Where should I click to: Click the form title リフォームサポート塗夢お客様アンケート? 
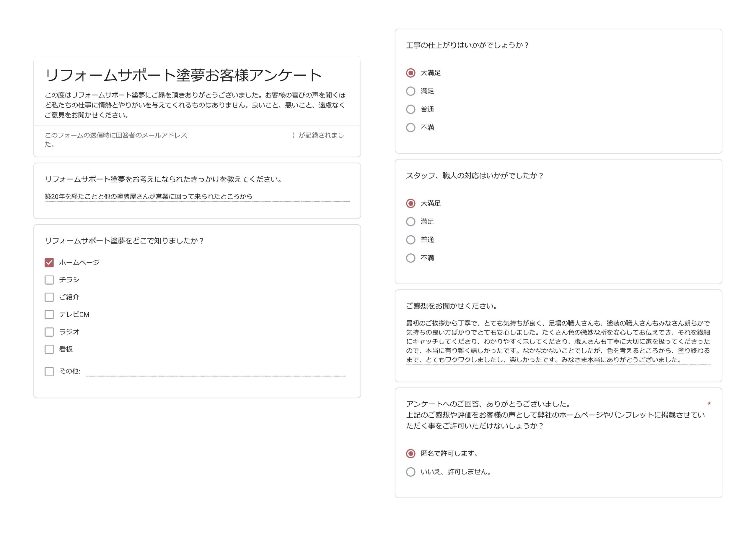click(183, 75)
